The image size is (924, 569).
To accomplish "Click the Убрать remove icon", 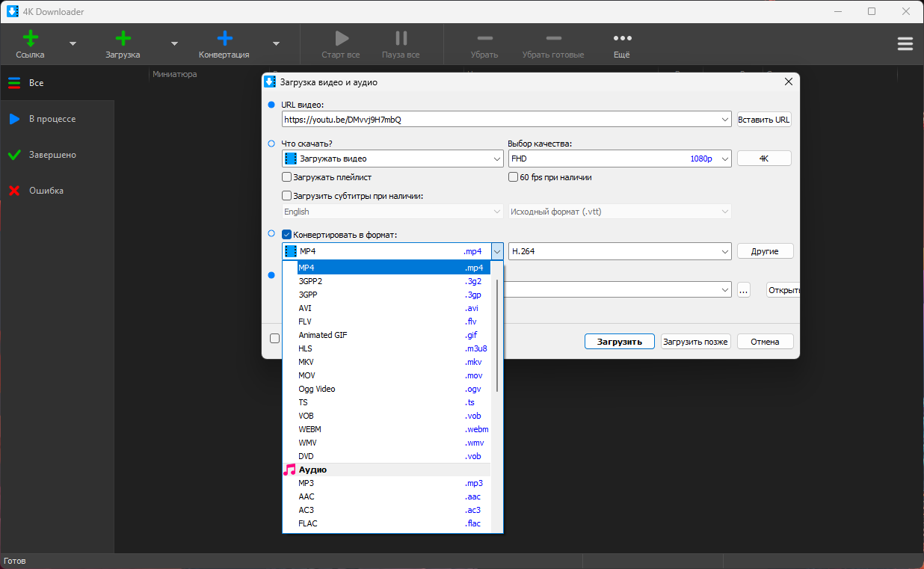I will (x=484, y=39).
